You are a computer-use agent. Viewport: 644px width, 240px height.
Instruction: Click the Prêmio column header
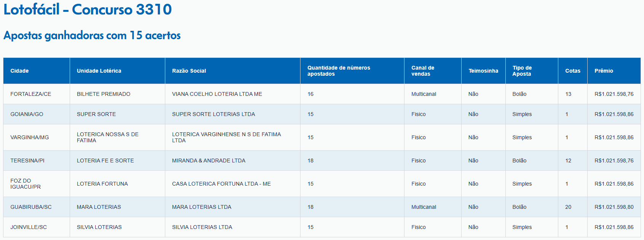coord(614,71)
